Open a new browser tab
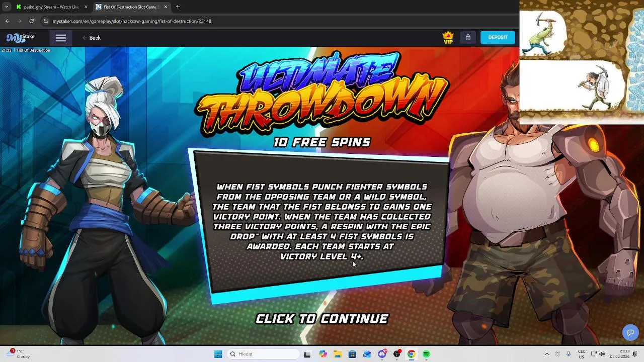644x362 pixels. click(x=178, y=7)
